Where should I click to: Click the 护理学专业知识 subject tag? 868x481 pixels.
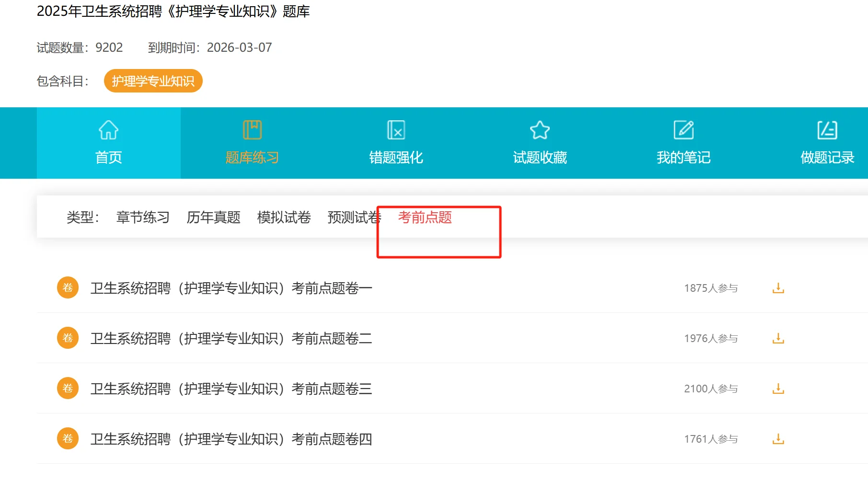tap(153, 81)
